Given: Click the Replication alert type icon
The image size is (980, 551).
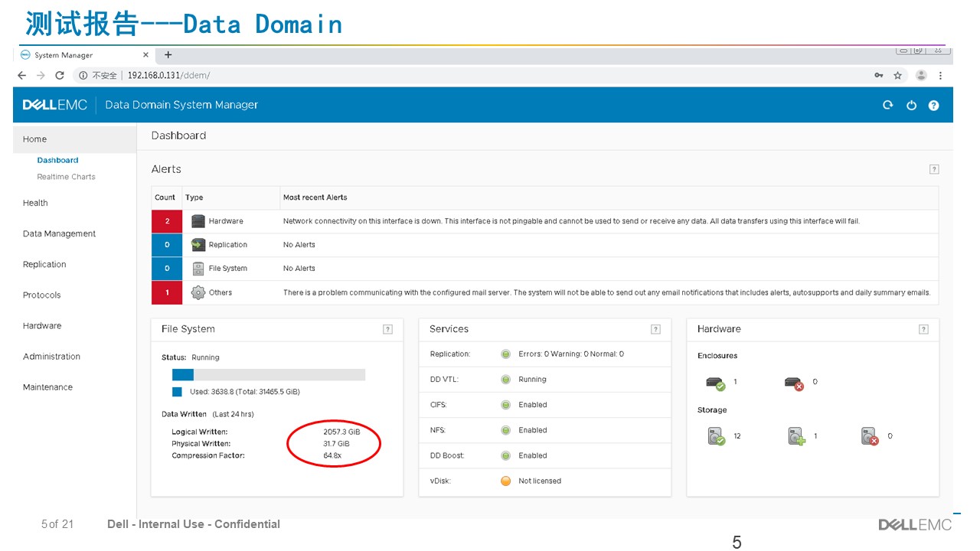Looking at the screenshot, I should [198, 245].
